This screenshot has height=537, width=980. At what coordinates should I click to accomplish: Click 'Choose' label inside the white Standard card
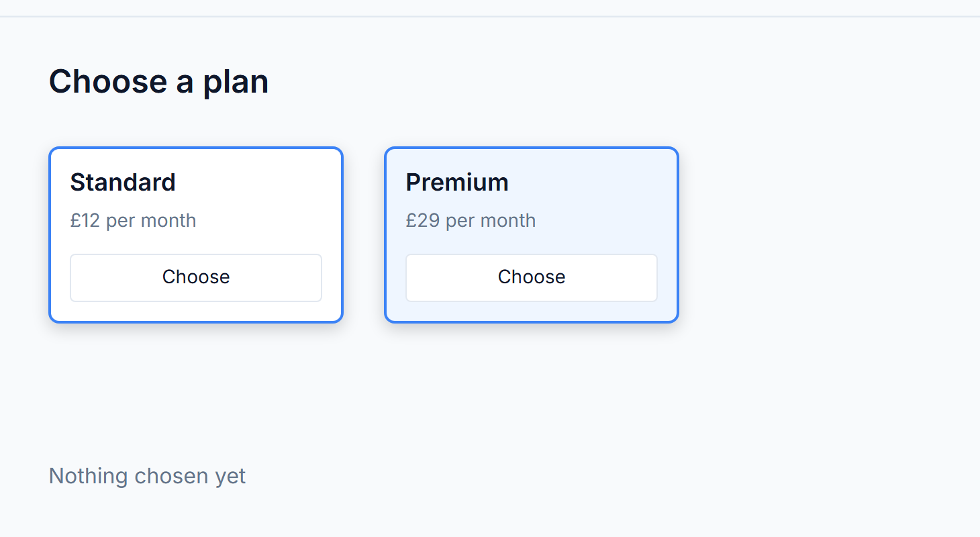pos(196,277)
